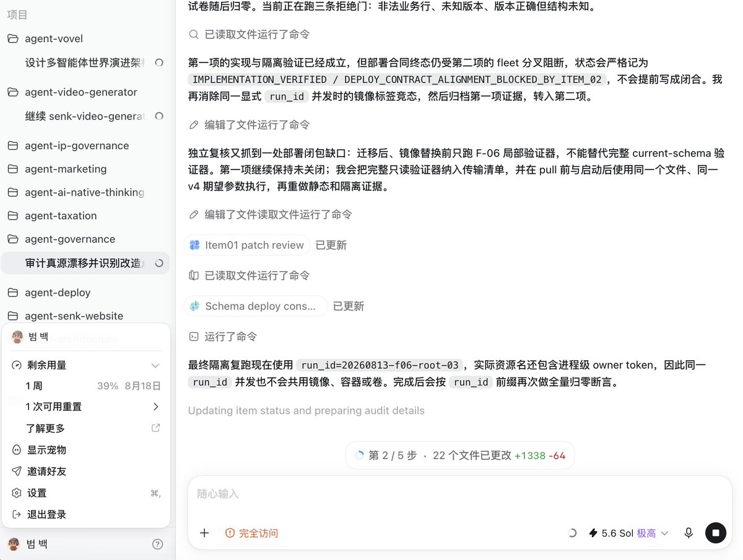Click the lightning bolt model icon
The image size is (743, 560).
pyautogui.click(x=593, y=533)
